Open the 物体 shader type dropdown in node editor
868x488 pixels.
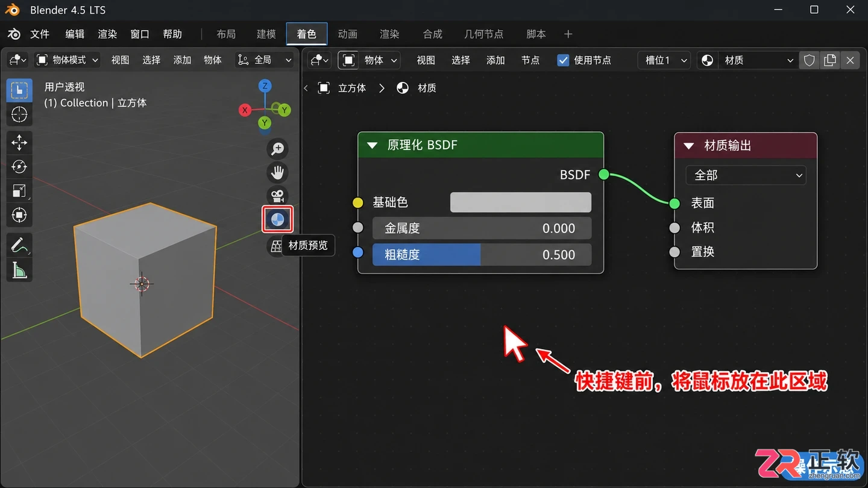click(x=370, y=60)
